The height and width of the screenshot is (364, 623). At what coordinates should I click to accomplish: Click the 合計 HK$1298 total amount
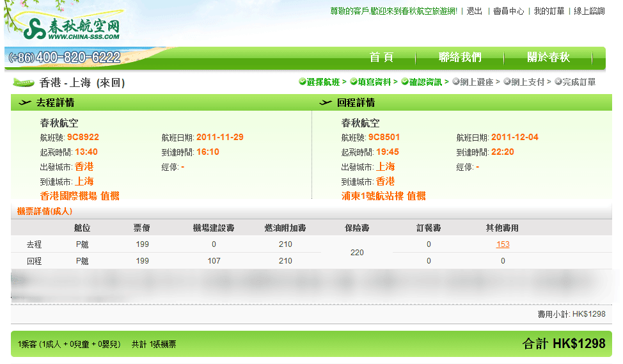564,344
